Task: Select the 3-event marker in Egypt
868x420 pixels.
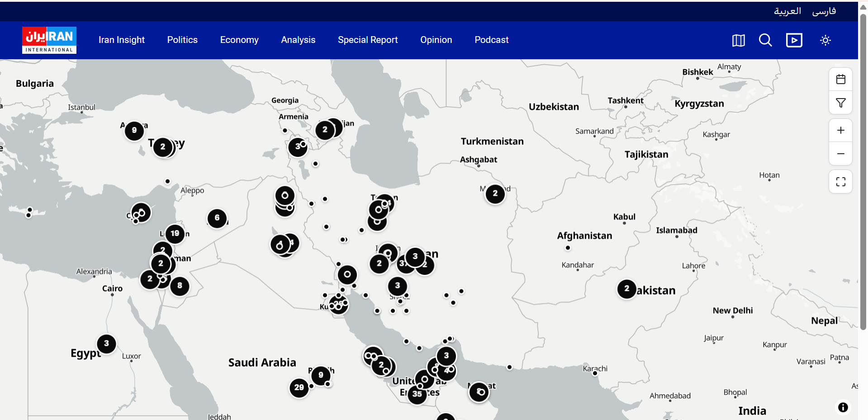Action: pyautogui.click(x=106, y=344)
